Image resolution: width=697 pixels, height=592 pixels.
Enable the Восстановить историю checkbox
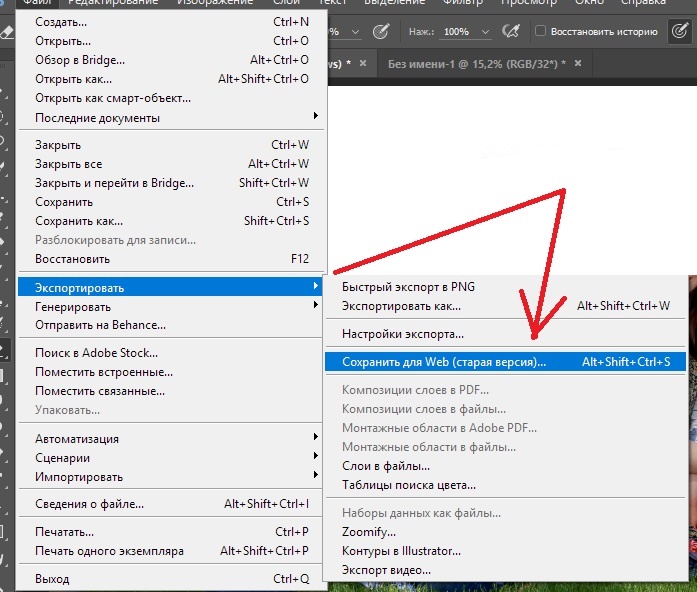(x=540, y=31)
